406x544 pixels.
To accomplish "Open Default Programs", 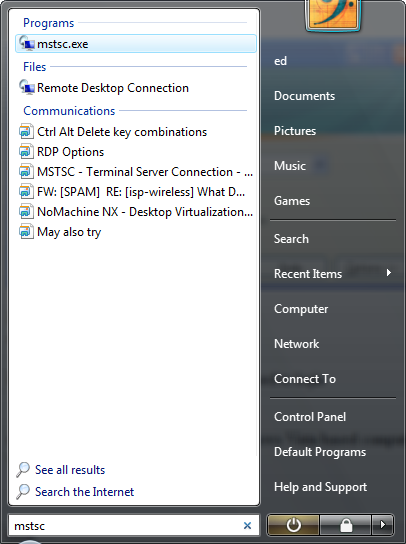I will pyautogui.click(x=320, y=452).
